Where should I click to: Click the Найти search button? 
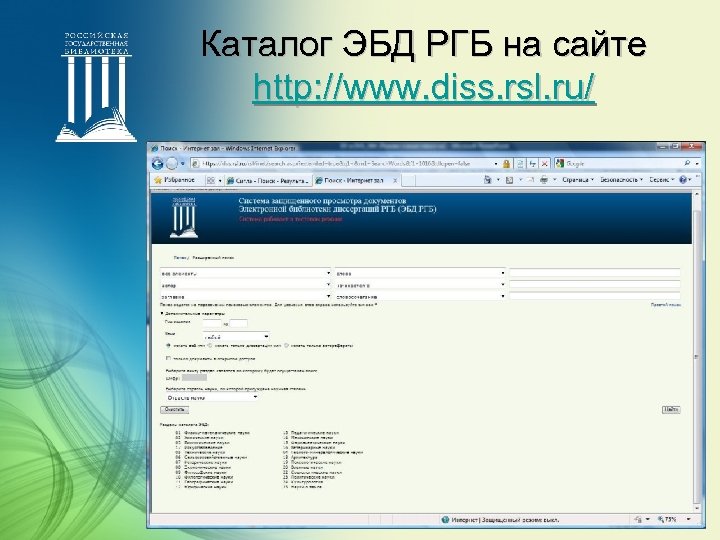click(x=671, y=409)
